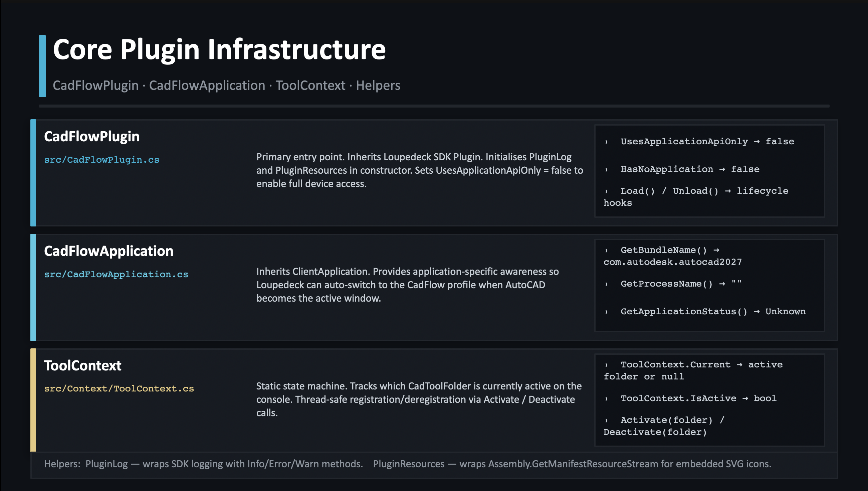Viewport: 868px width, 491px height.
Task: Select the ToolContext card heading
Action: click(82, 365)
